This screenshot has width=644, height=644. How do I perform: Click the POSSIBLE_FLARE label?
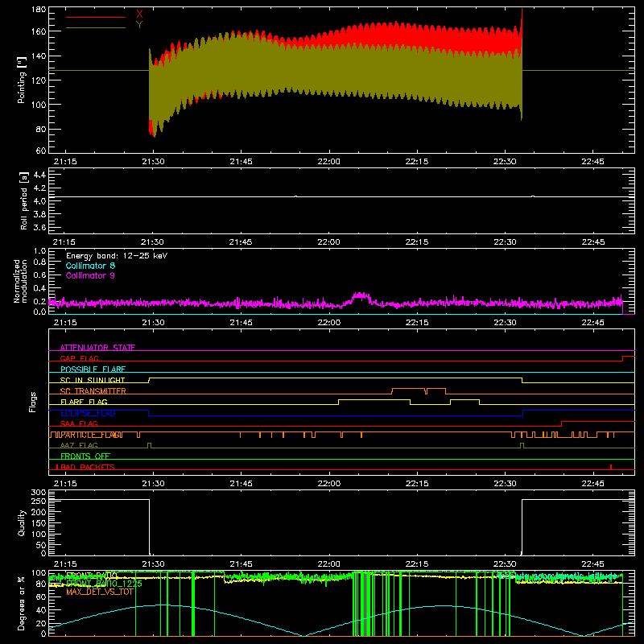tap(93, 369)
